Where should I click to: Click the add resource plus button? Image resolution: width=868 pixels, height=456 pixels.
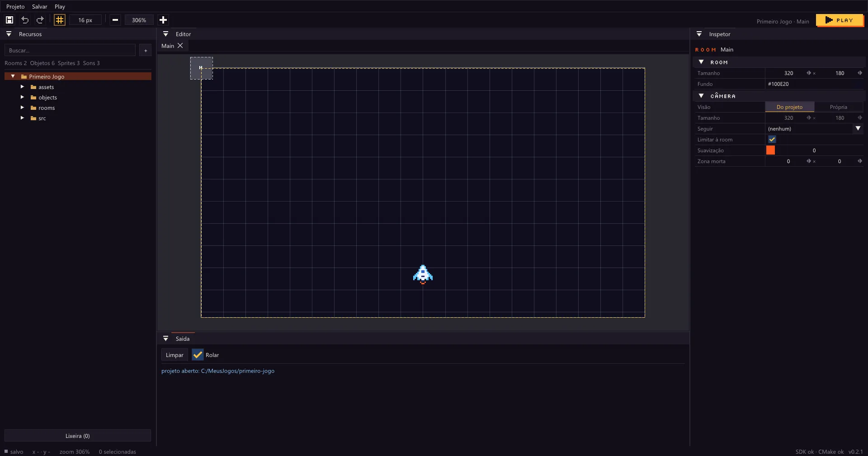pyautogui.click(x=146, y=51)
